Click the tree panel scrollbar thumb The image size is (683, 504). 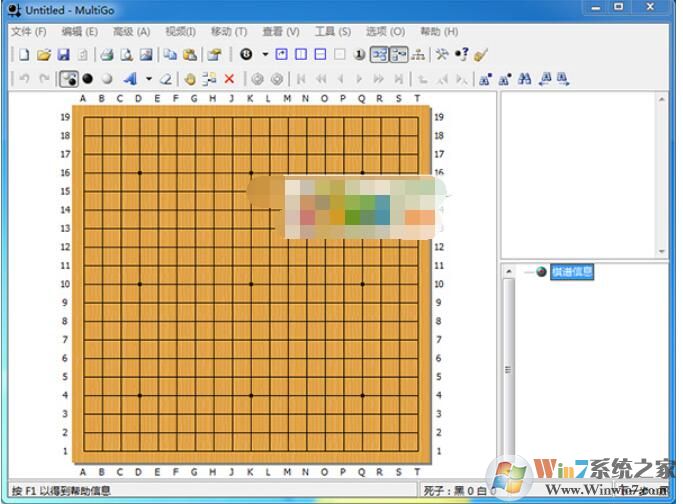coord(508,369)
